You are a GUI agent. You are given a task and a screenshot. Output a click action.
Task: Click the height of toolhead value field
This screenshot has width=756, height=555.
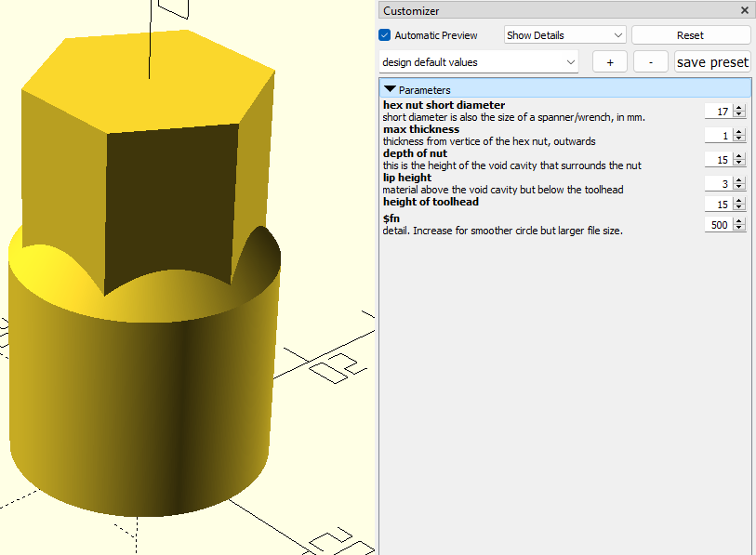coord(718,204)
